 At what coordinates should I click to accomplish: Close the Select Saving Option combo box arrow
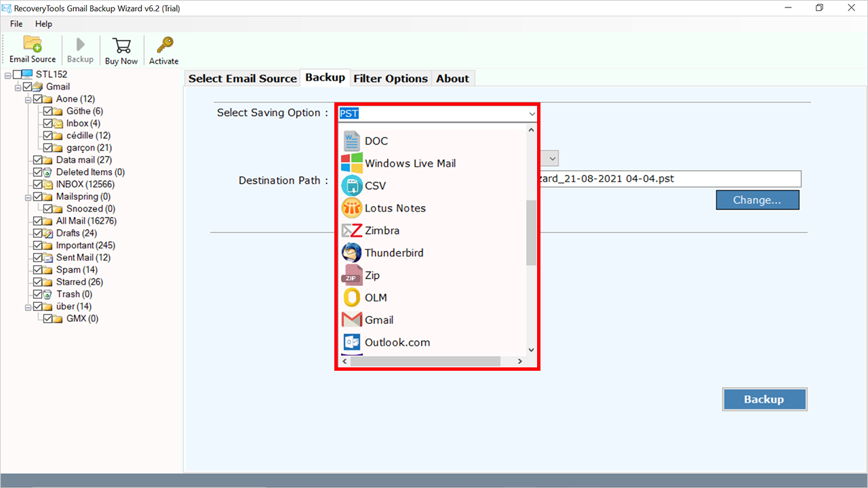[x=531, y=114]
